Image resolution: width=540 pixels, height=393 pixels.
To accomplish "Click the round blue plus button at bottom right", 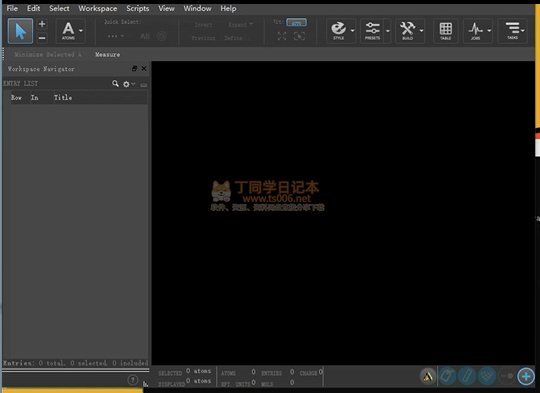I will pyautogui.click(x=526, y=376).
